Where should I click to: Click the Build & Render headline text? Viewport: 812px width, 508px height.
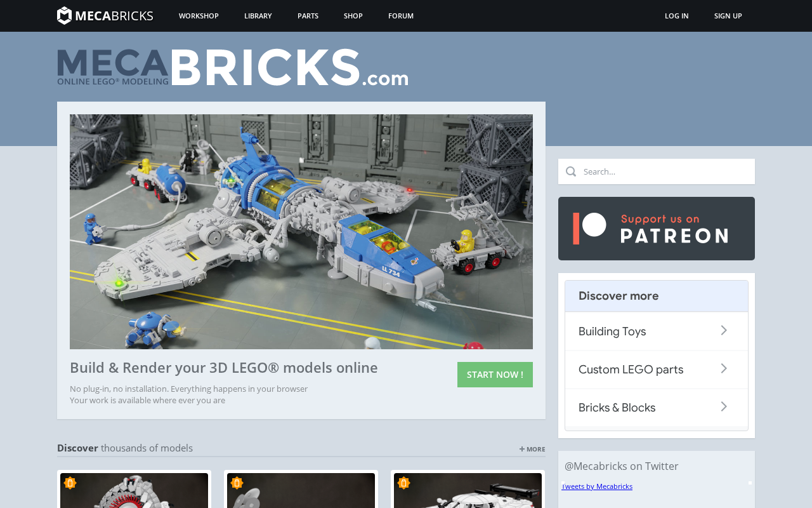click(224, 368)
